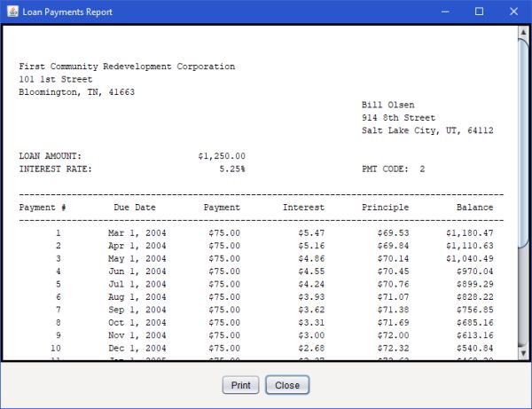The width and height of the screenshot is (532, 409).
Task: Click the principle value $70.14
Action: (393, 259)
